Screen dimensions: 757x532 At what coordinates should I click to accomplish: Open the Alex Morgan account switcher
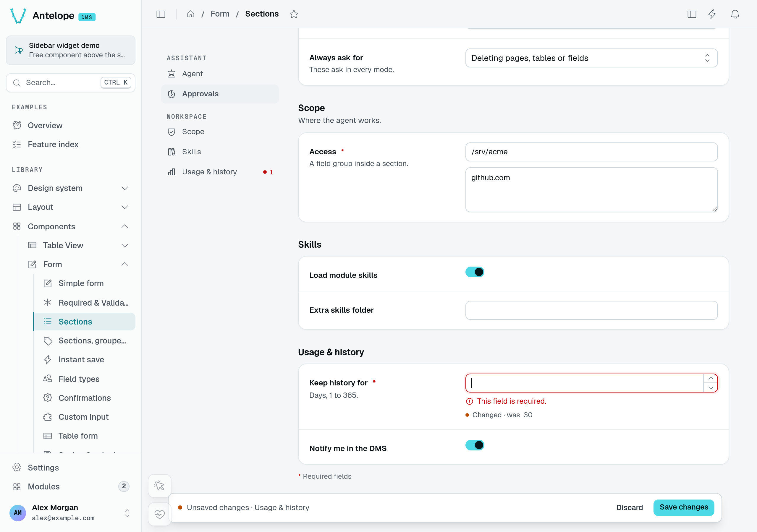tap(71, 512)
